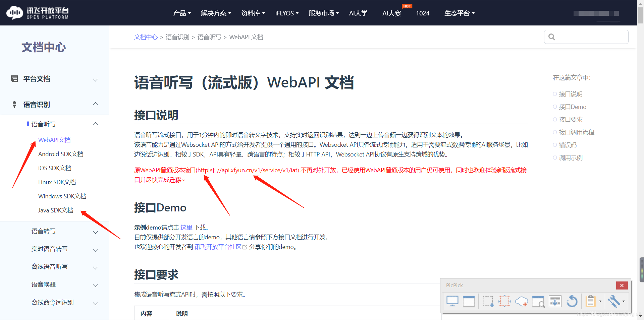The height and width of the screenshot is (320, 644).
Task: Expand 离线语音听写 submenu chevron
Action: pyautogui.click(x=95, y=268)
